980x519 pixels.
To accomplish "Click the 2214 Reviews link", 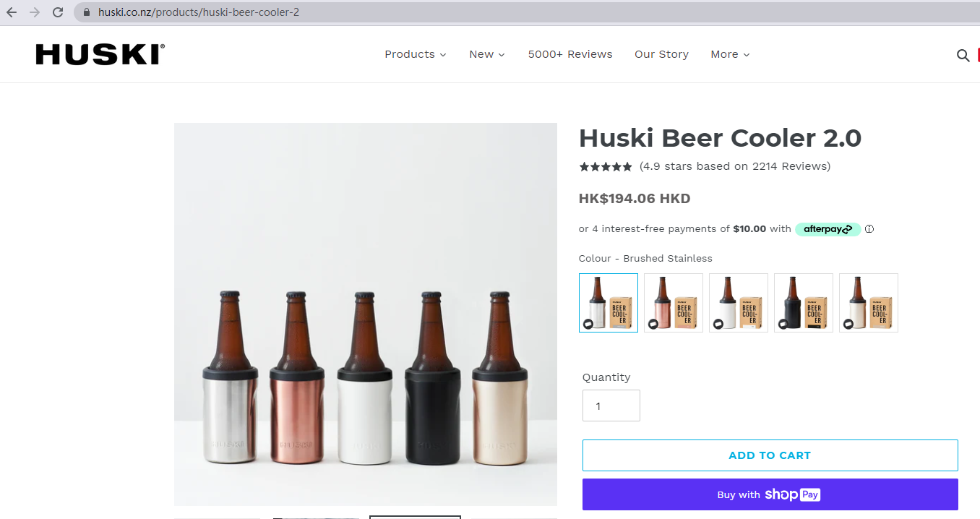I will [734, 166].
